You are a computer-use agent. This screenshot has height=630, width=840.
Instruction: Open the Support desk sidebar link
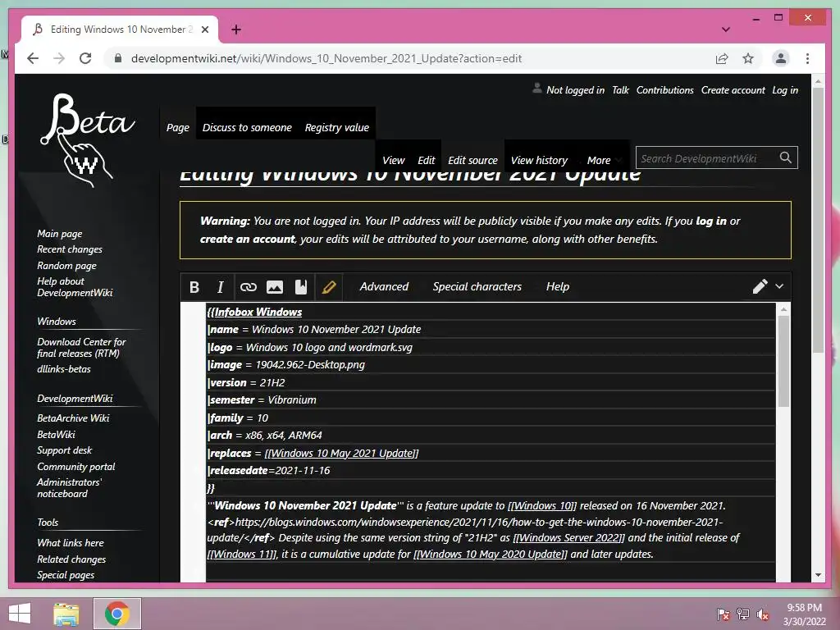(x=64, y=450)
